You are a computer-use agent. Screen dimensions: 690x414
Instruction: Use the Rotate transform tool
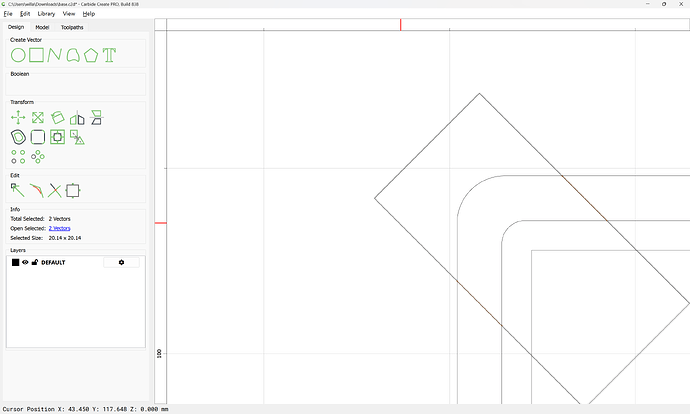coord(57,118)
